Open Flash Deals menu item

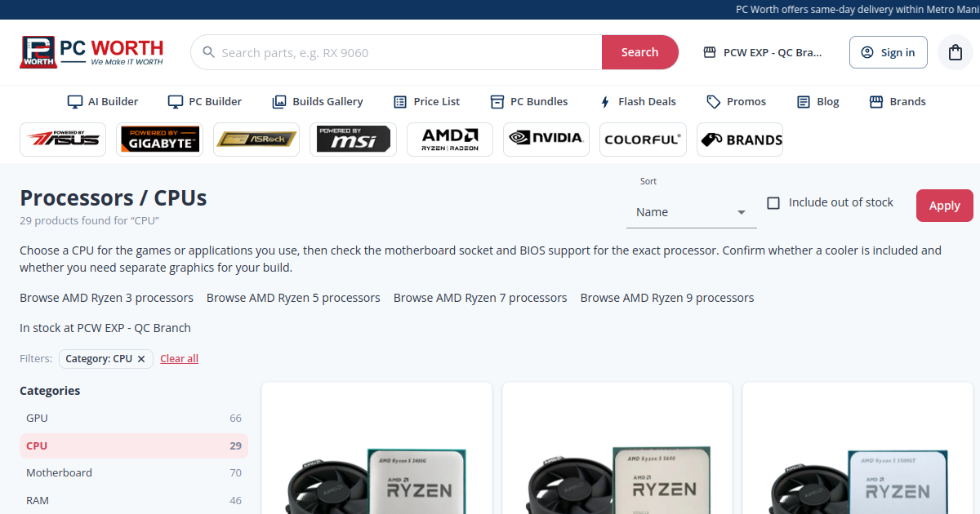(637, 102)
